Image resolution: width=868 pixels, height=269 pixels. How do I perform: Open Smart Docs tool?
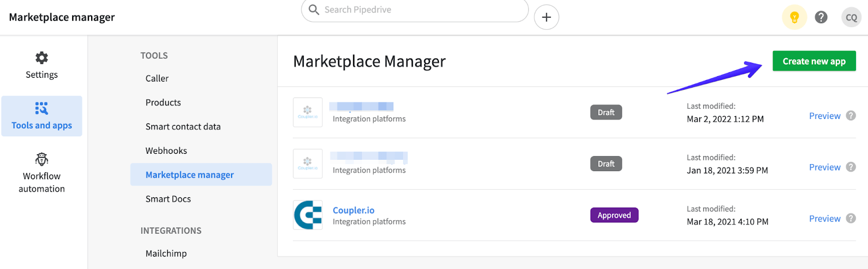(x=168, y=199)
